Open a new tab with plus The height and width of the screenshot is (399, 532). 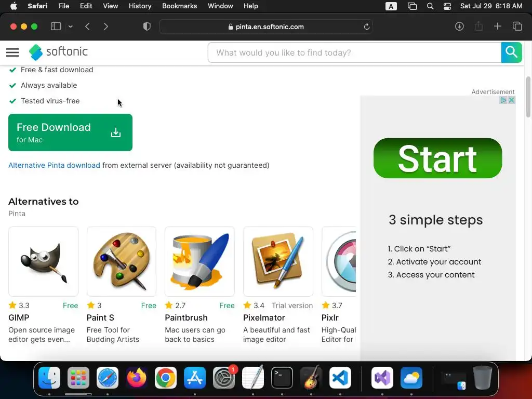(x=497, y=26)
